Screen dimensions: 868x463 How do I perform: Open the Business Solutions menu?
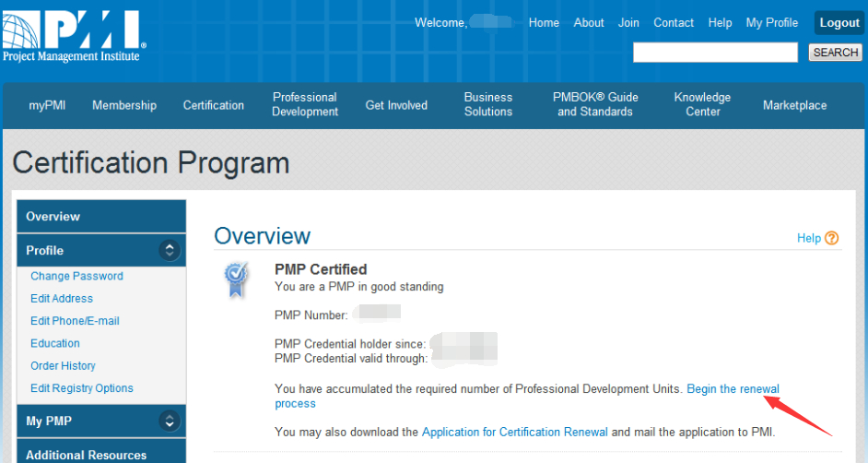coord(488,104)
